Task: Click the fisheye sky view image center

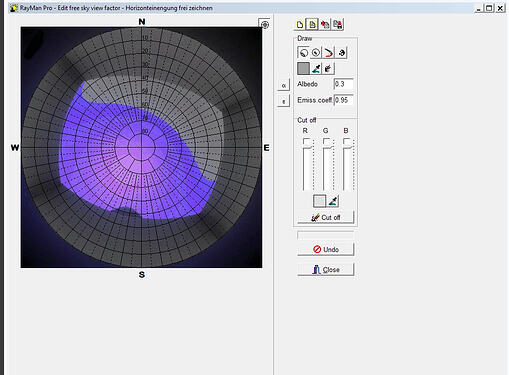Action: pos(141,147)
